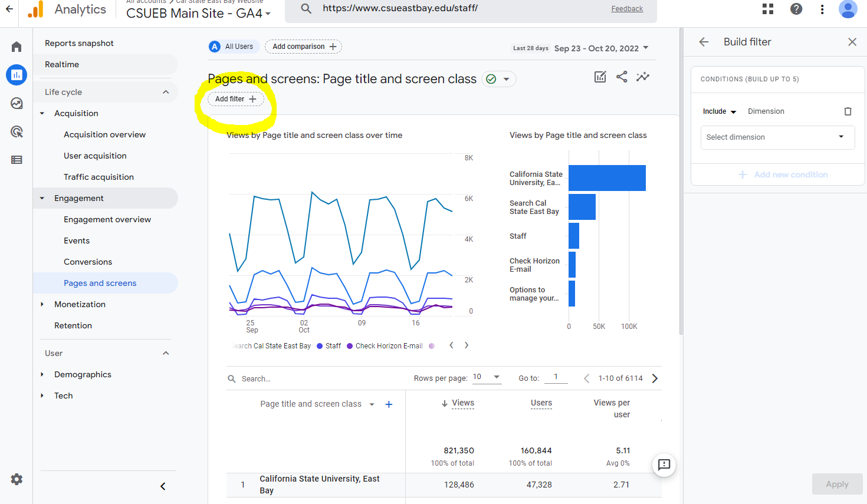Viewport: 867px width, 504px height.
Task: Open the Configure table icon
Action: point(17,160)
